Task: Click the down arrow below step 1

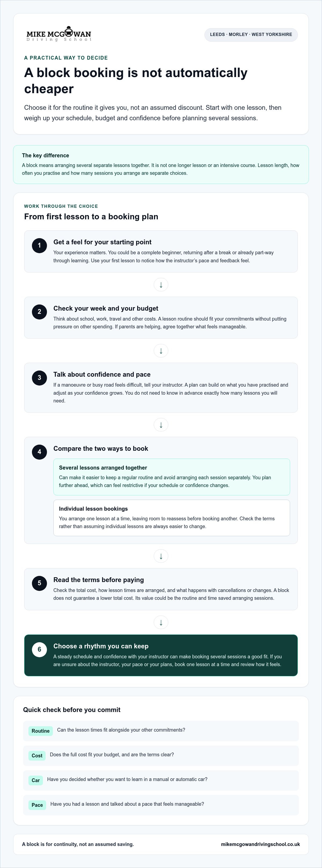Action: (161, 285)
